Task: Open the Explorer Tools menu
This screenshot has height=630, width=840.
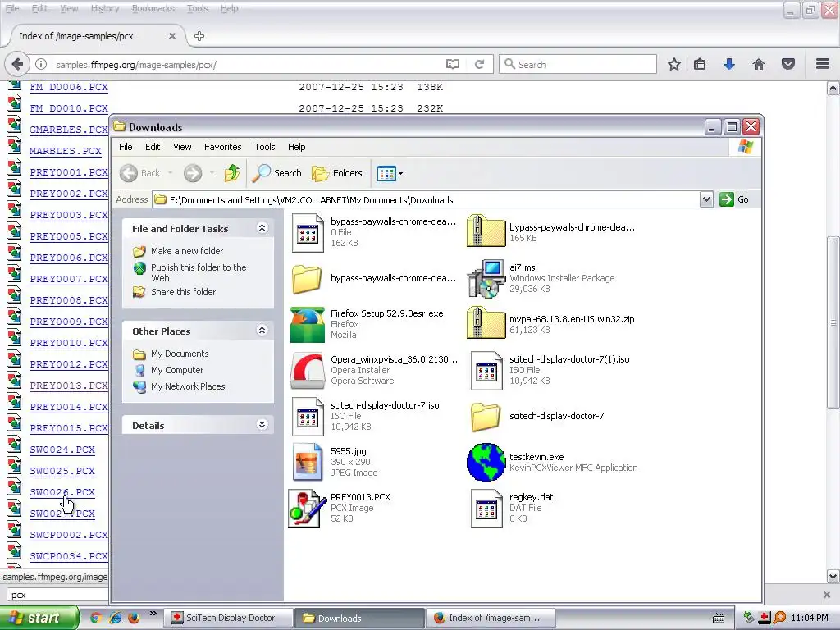Action: [x=265, y=147]
